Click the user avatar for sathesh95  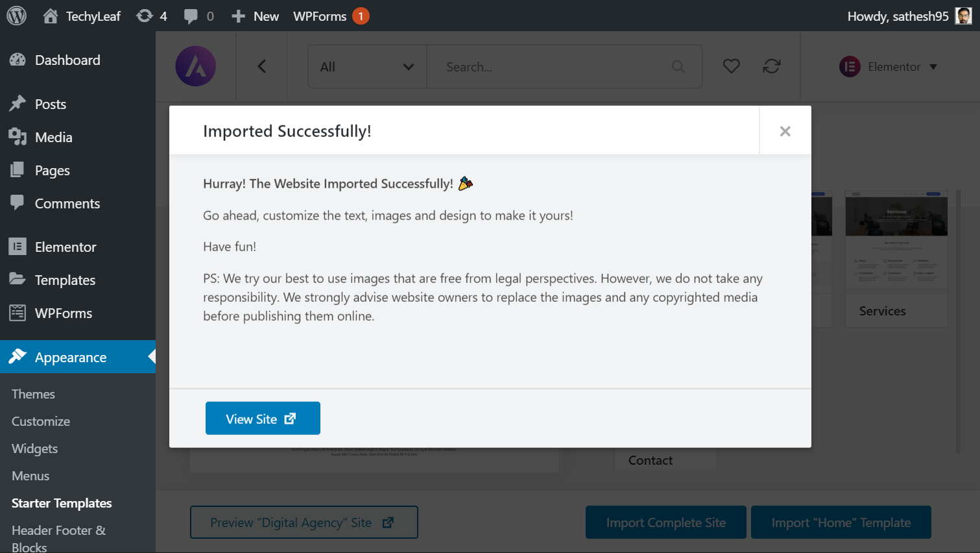tap(964, 16)
